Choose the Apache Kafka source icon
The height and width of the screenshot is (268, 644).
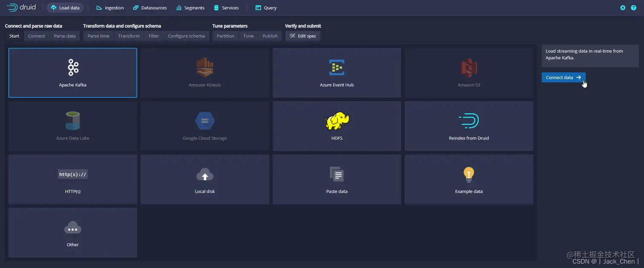[x=73, y=67]
